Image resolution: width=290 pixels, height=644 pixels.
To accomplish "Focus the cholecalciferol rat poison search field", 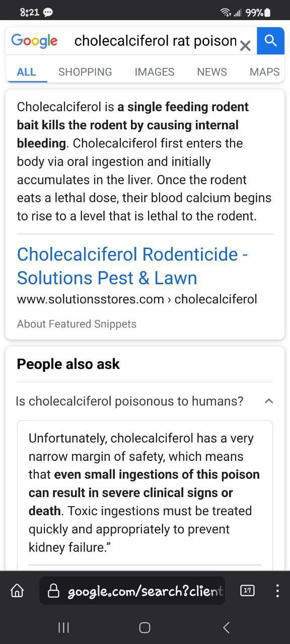I will click(155, 41).
